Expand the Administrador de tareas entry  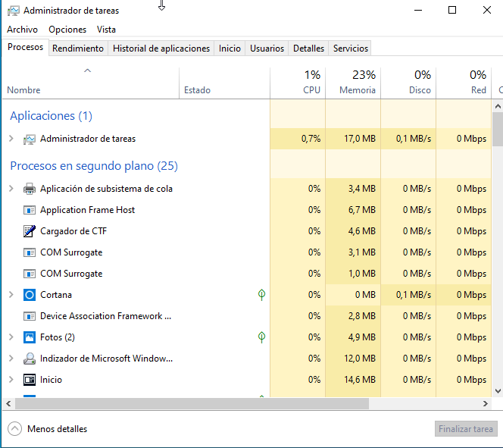click(11, 139)
